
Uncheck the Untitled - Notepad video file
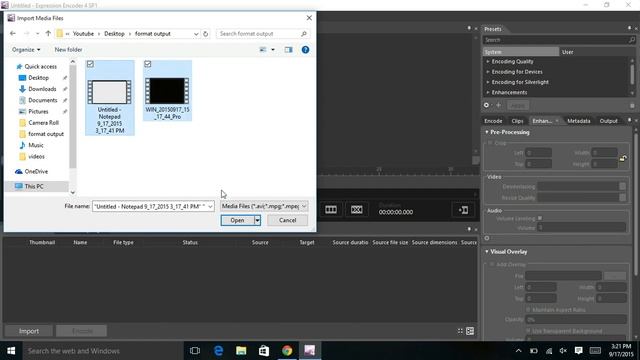click(90, 64)
